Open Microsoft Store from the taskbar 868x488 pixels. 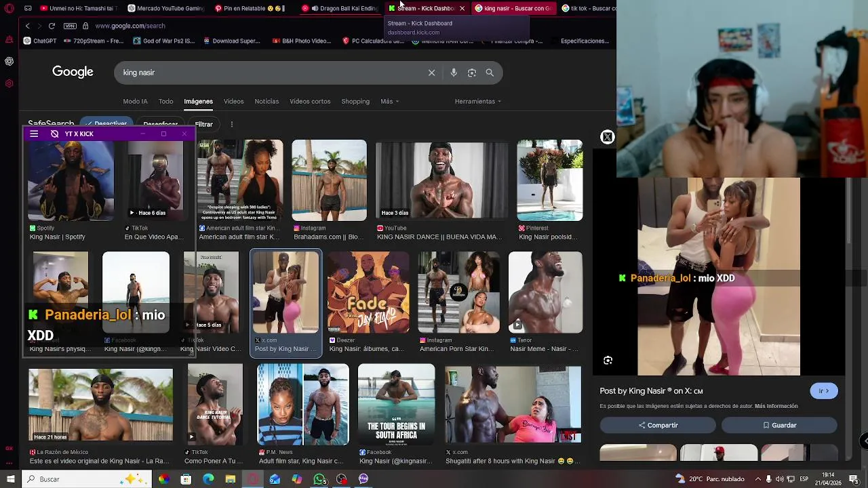tap(186, 479)
